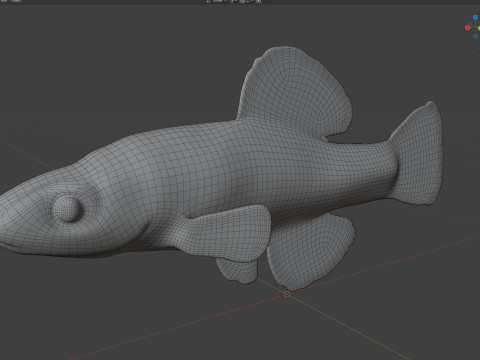Click the red X axis on the navigation gizmo
This screenshot has width=480, height=360.
point(467,28)
